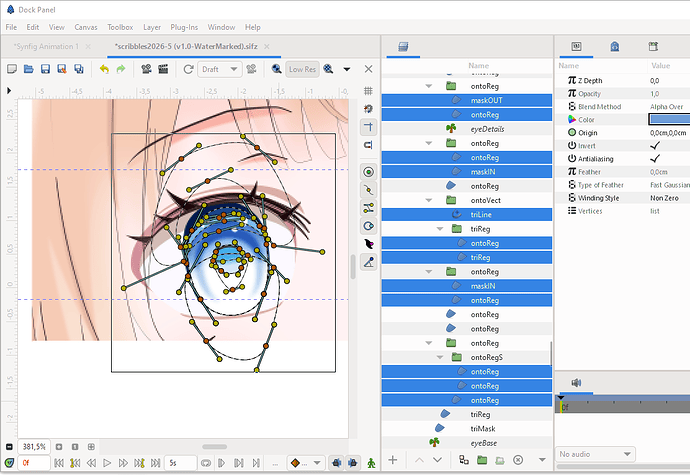This screenshot has height=475, width=690.
Task: Click the black bird width handles icon
Action: (369, 244)
